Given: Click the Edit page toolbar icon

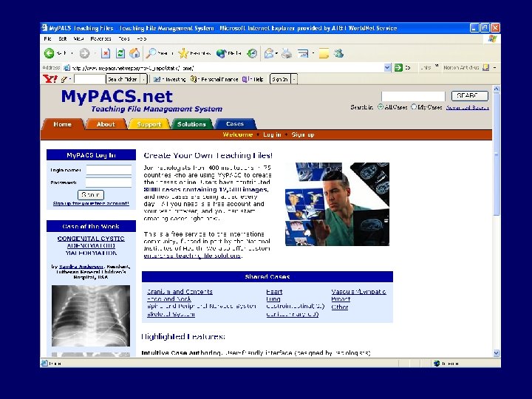Looking at the screenshot, I should coord(303,53).
